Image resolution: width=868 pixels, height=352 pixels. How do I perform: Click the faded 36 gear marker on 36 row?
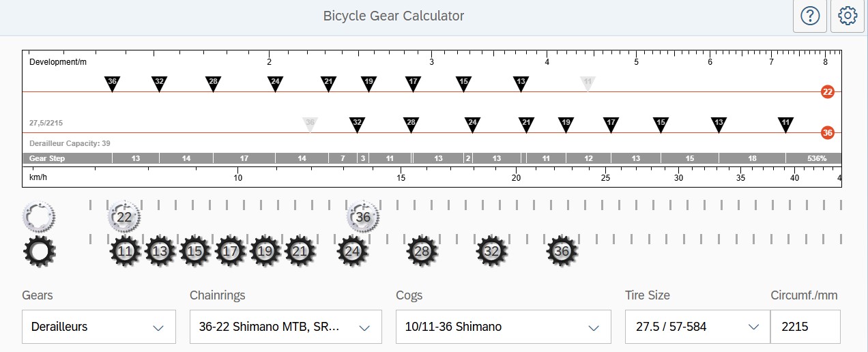pos(310,123)
